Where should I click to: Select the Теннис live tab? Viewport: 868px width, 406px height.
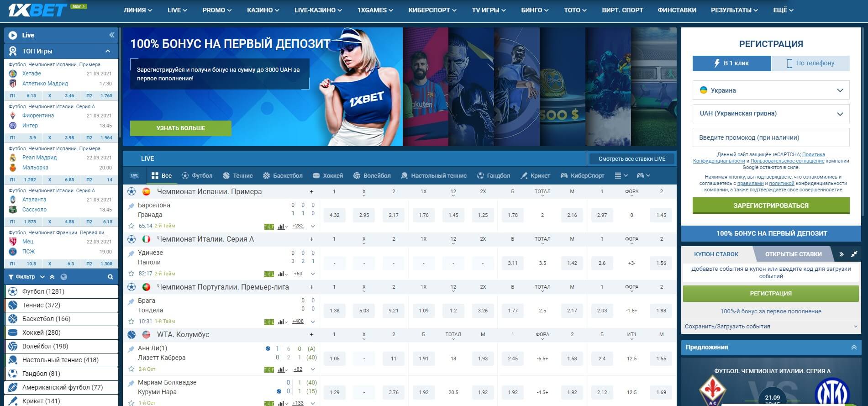pyautogui.click(x=237, y=175)
